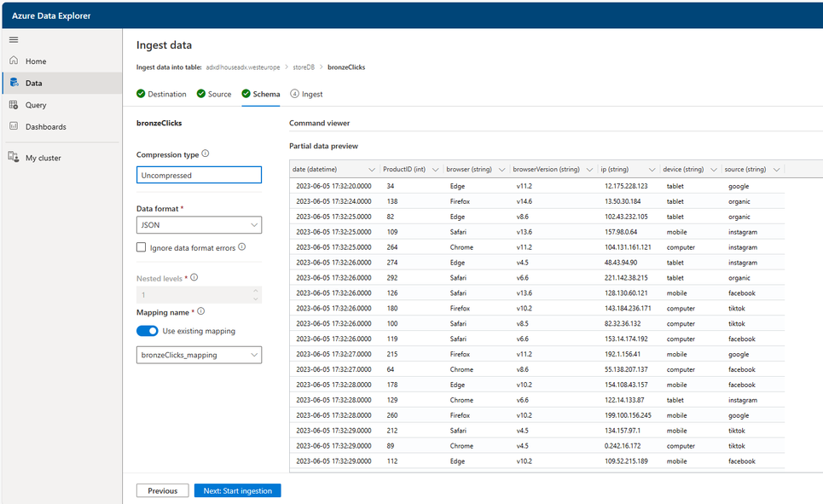This screenshot has height=504, width=823.
Task: Click the Data database icon
Action: (x=14, y=83)
